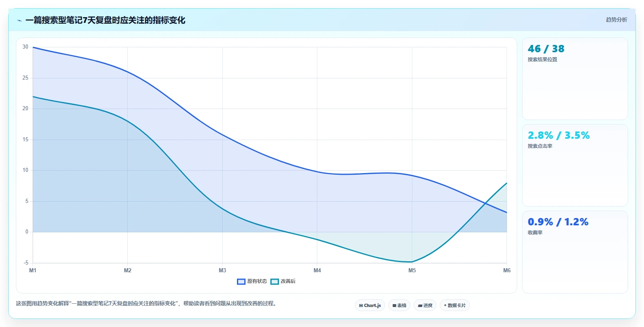Viewport: 644px width, 327px height.
Task: Click the 原有状态 line's M1 data point
Action: (x=33, y=47)
